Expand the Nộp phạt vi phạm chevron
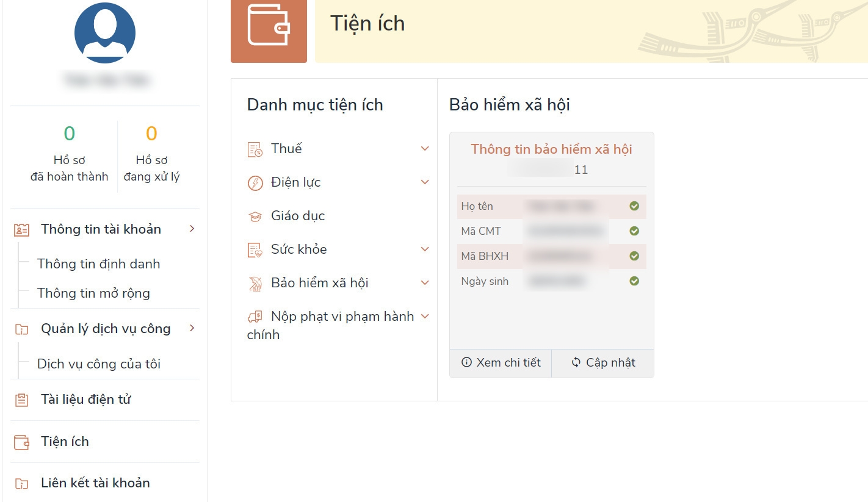868x502 pixels. click(425, 316)
